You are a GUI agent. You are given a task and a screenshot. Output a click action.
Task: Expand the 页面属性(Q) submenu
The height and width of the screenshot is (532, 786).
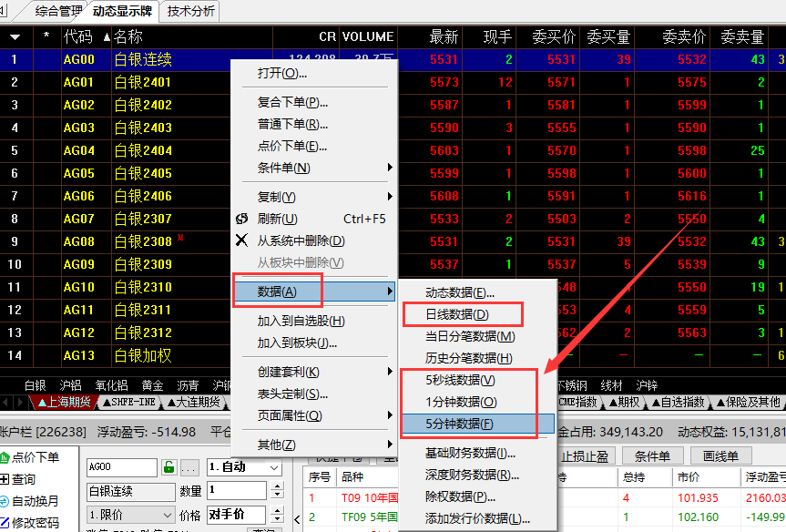(x=314, y=415)
